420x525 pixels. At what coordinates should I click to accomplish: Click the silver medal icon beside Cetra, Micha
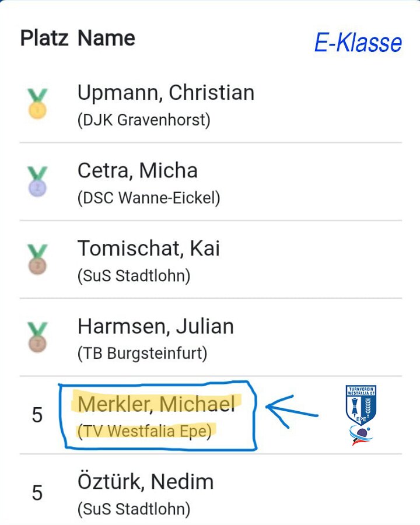coord(37,181)
